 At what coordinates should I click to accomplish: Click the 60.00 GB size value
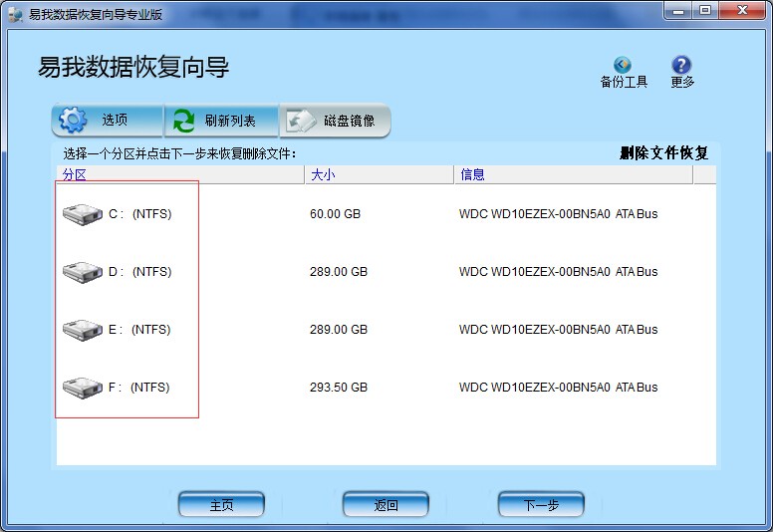336,214
